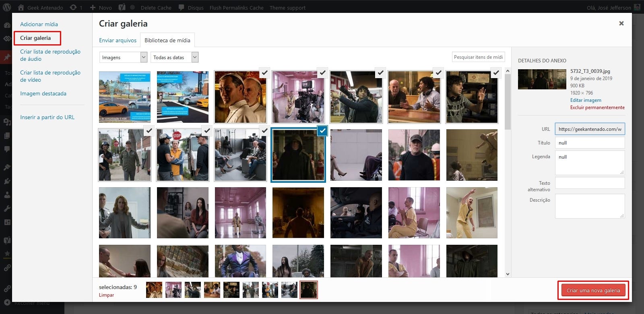The height and width of the screenshot is (314, 644).
Task: Select the blonde woman with guard thumbnail
Action: click(x=125, y=213)
